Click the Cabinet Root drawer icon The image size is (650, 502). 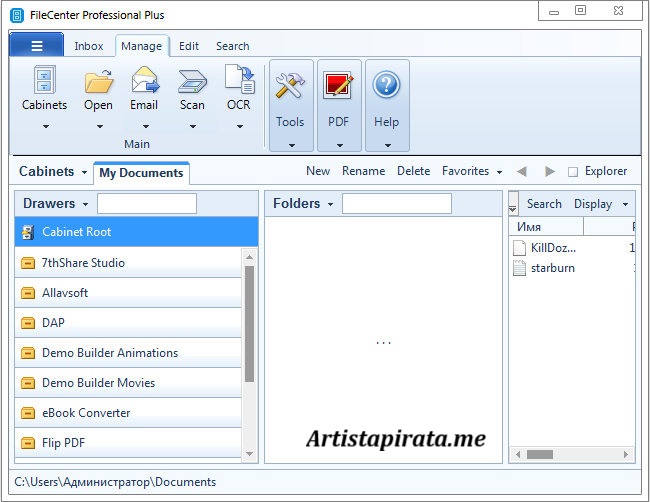28,232
